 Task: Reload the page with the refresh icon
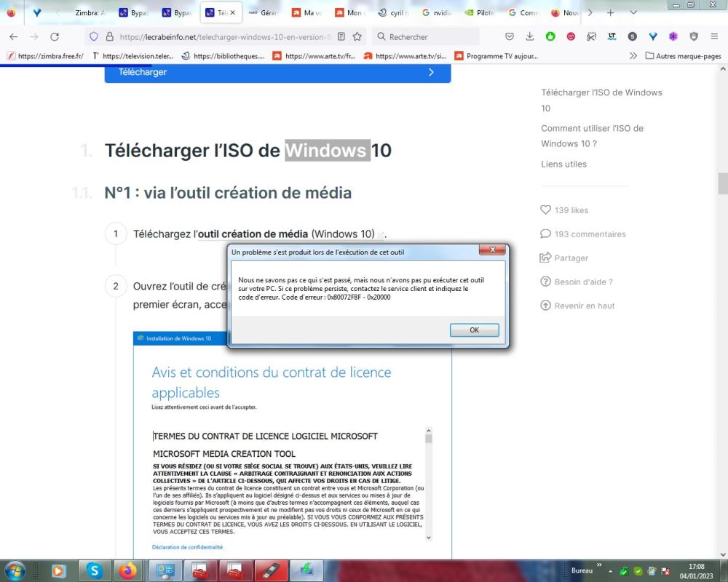click(55, 36)
